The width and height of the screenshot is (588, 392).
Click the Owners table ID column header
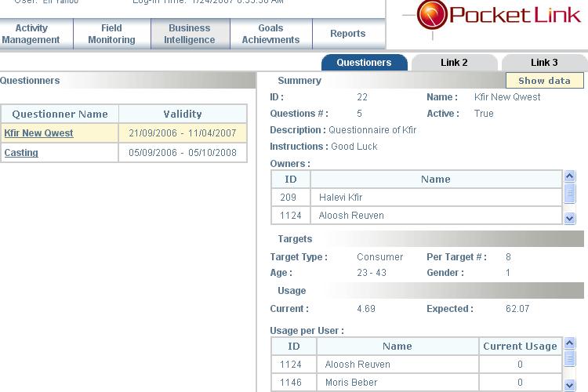coord(291,180)
